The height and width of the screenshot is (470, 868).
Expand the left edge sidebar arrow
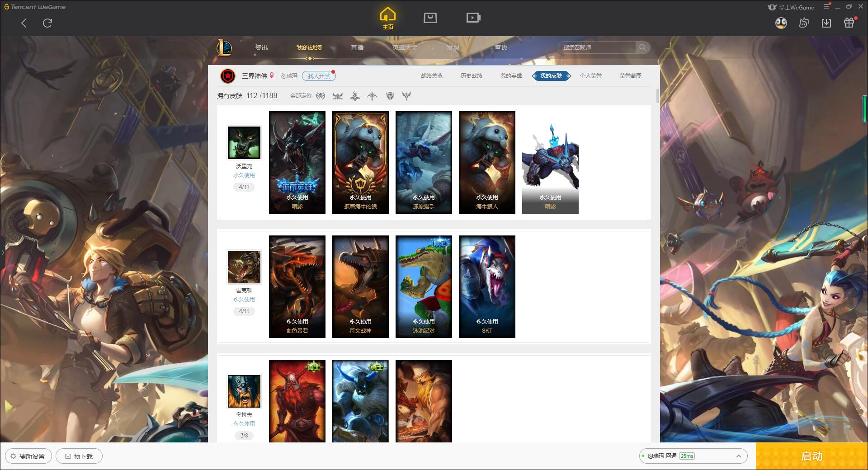(x=2, y=252)
